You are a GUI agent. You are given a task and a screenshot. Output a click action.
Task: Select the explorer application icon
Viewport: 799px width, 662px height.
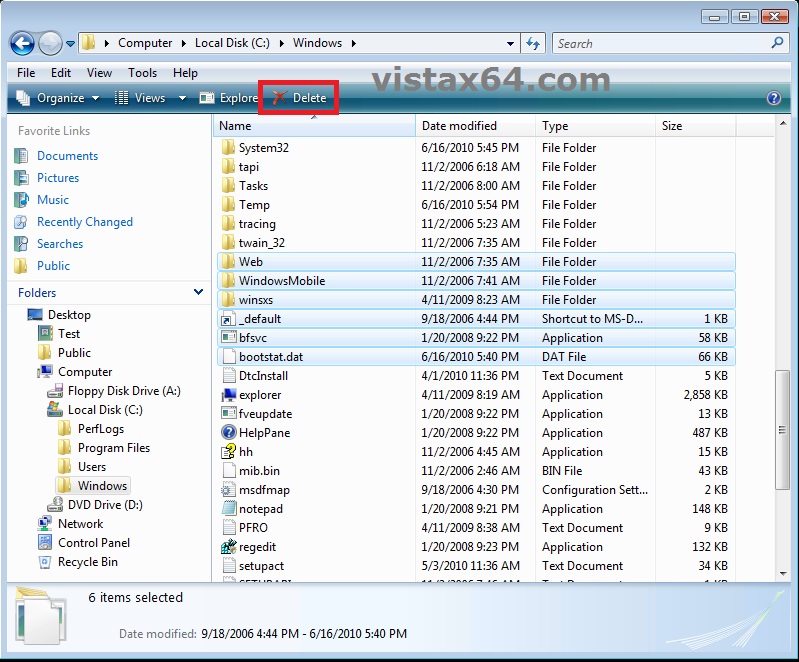[228, 395]
